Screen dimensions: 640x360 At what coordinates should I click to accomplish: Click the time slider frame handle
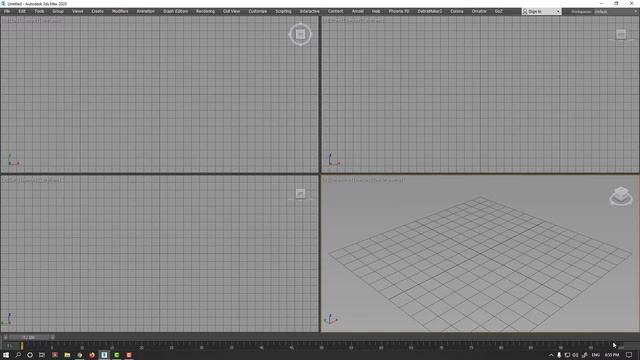click(x=29, y=338)
